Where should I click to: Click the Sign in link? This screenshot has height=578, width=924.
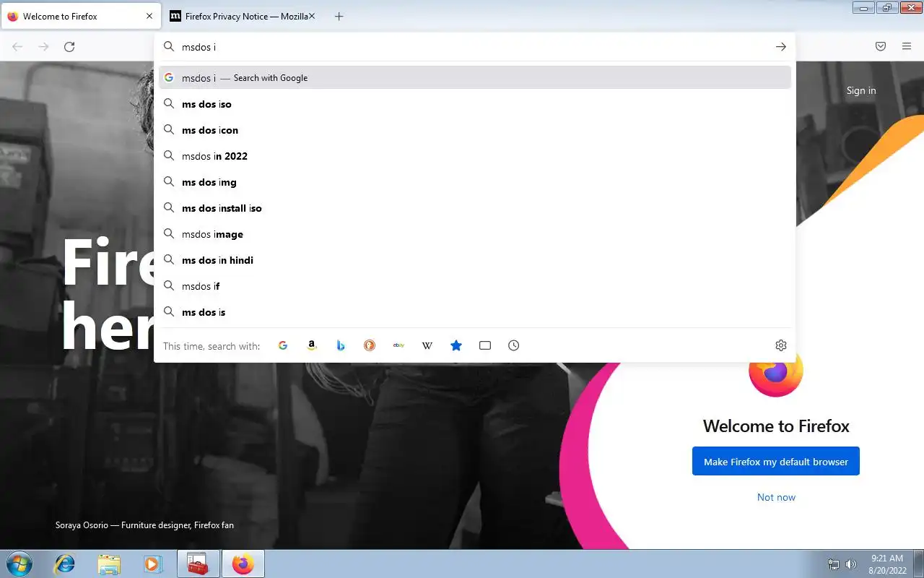[x=861, y=90]
